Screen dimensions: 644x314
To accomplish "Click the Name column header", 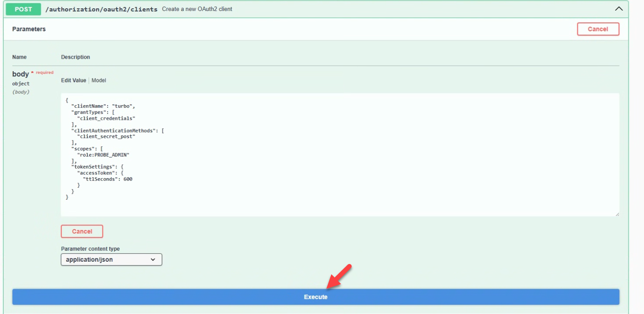I will click(x=19, y=57).
